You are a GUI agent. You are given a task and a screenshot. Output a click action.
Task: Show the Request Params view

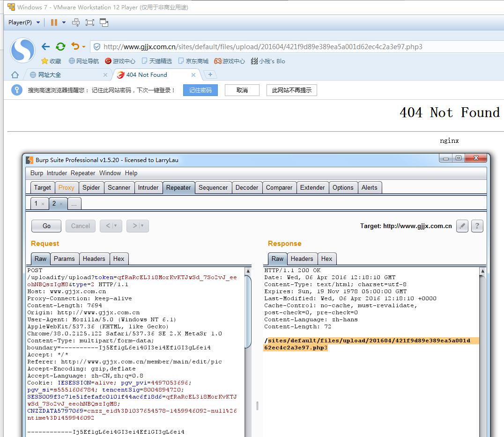pyautogui.click(x=64, y=259)
